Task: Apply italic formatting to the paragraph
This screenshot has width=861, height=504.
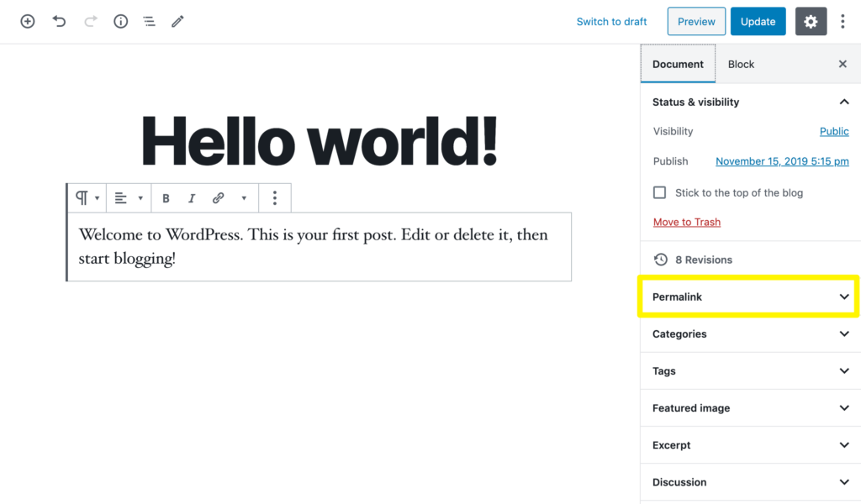Action: [192, 197]
